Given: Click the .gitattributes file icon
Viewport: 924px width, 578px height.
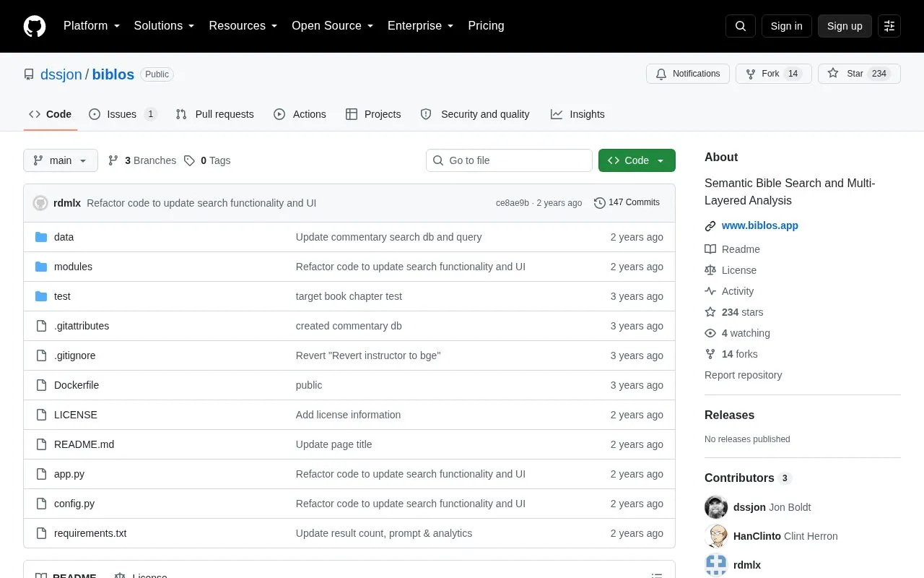Looking at the screenshot, I should click(x=41, y=326).
